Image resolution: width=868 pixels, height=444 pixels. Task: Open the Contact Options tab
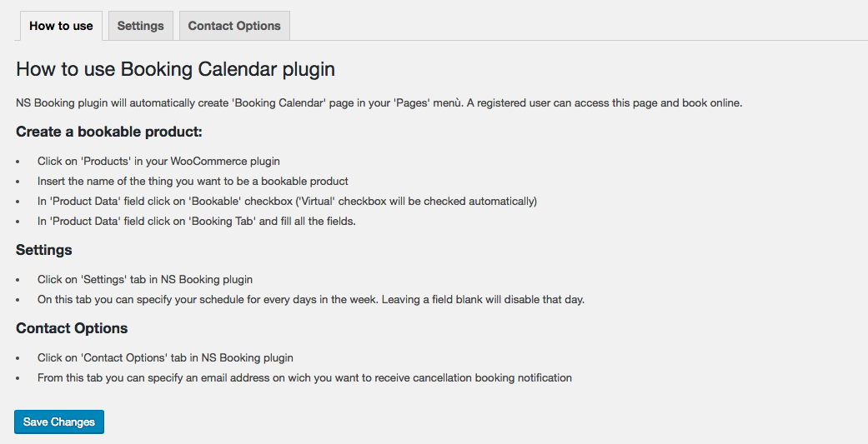point(234,26)
